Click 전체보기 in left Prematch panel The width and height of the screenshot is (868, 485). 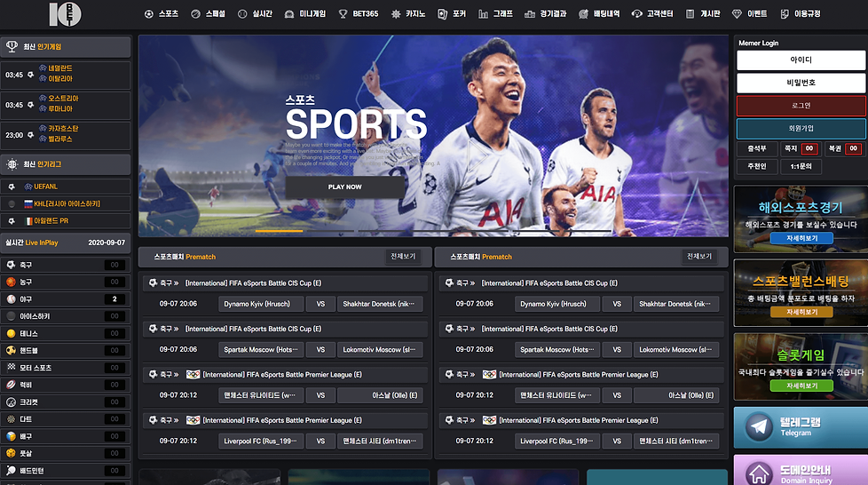pyautogui.click(x=403, y=257)
